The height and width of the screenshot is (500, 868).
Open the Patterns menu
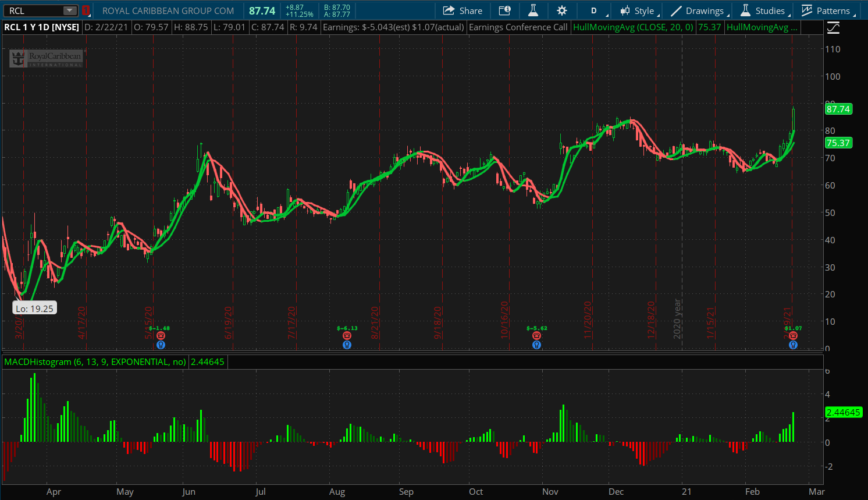pos(827,10)
